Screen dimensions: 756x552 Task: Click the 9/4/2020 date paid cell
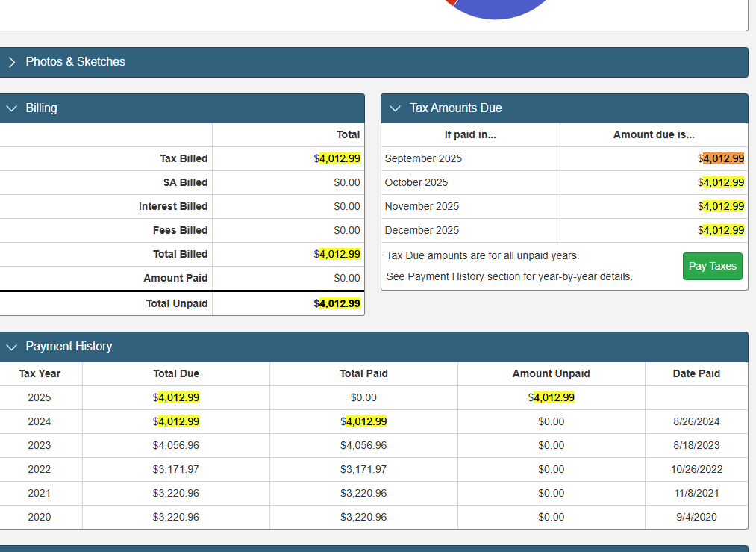[x=696, y=517]
